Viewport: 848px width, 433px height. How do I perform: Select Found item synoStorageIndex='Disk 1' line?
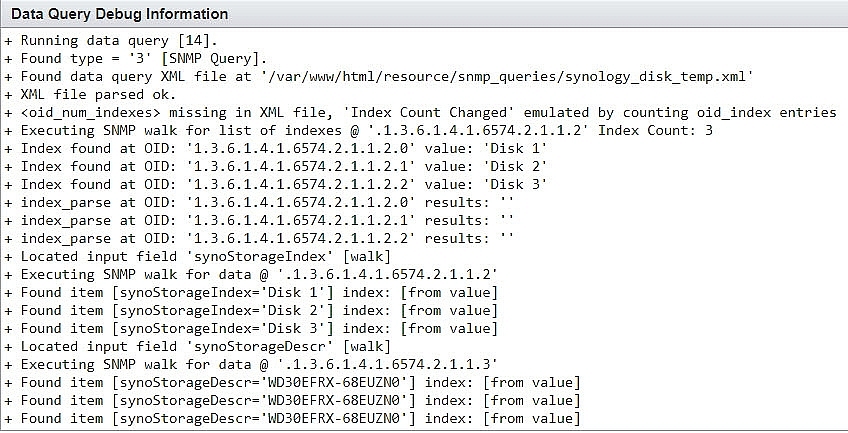click(251, 292)
